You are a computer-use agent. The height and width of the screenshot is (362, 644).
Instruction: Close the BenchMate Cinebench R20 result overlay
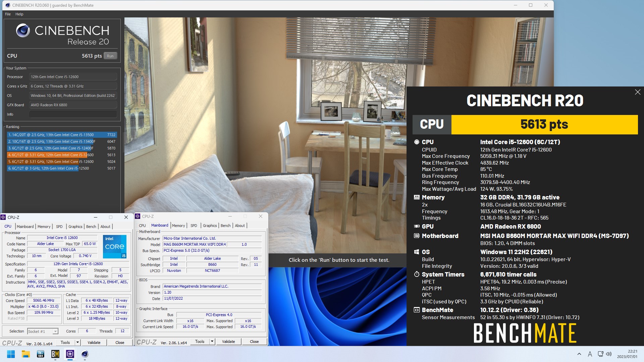pos(637,92)
